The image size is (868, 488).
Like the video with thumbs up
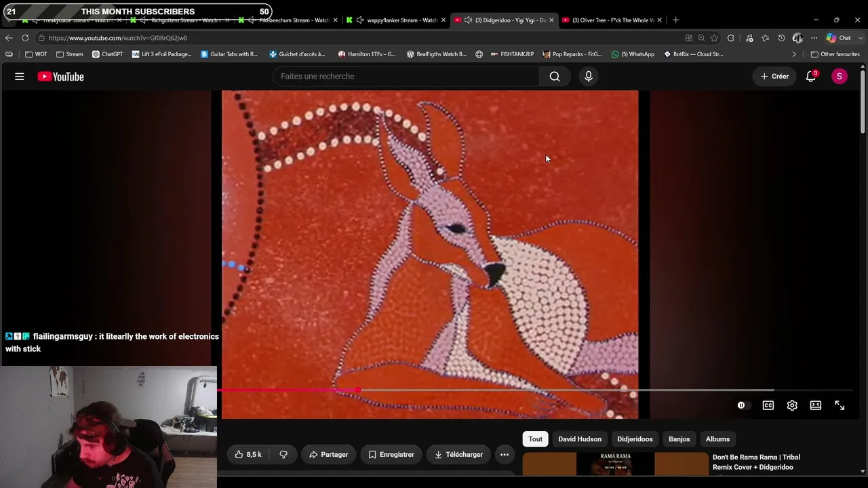[248, 455]
